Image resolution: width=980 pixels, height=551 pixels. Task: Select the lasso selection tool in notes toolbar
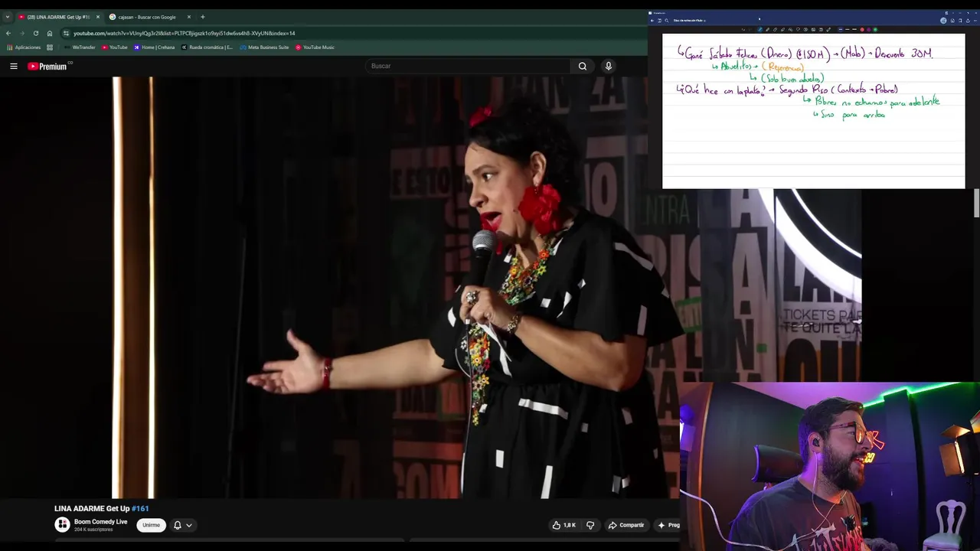[x=798, y=30]
